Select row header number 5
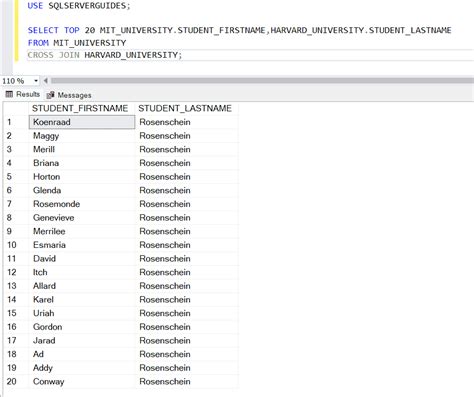 16,177
